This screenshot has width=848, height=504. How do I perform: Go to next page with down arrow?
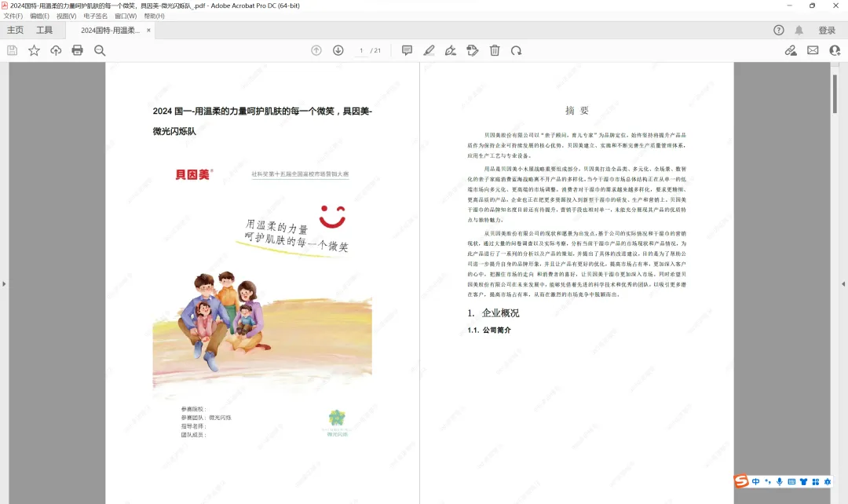click(x=338, y=50)
